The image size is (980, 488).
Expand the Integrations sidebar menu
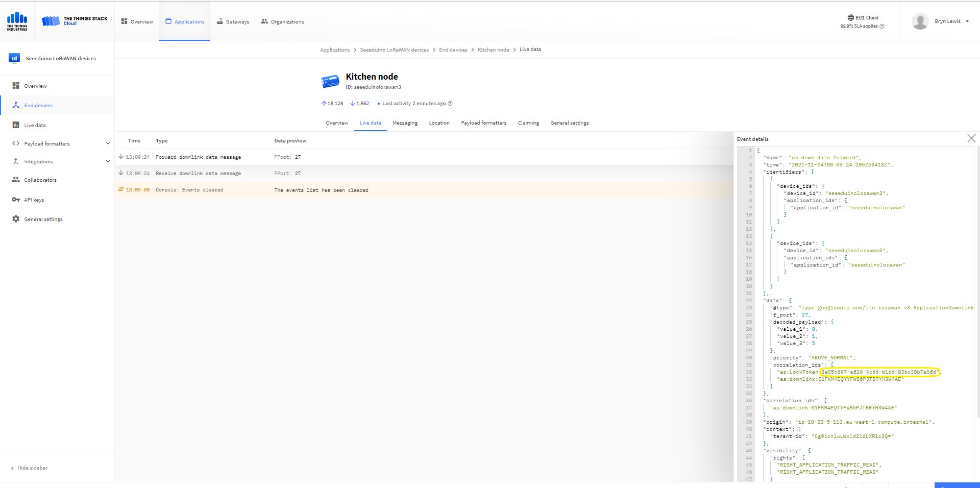pyautogui.click(x=108, y=161)
